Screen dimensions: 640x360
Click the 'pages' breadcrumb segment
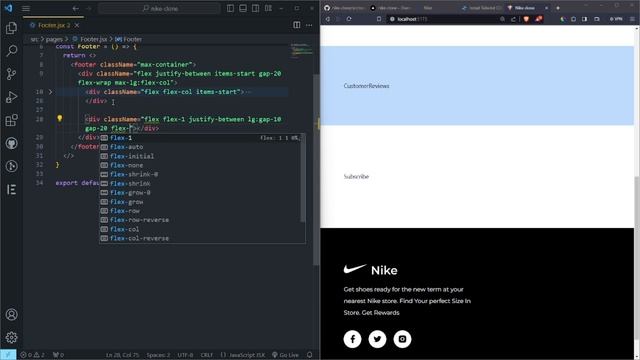point(54,39)
